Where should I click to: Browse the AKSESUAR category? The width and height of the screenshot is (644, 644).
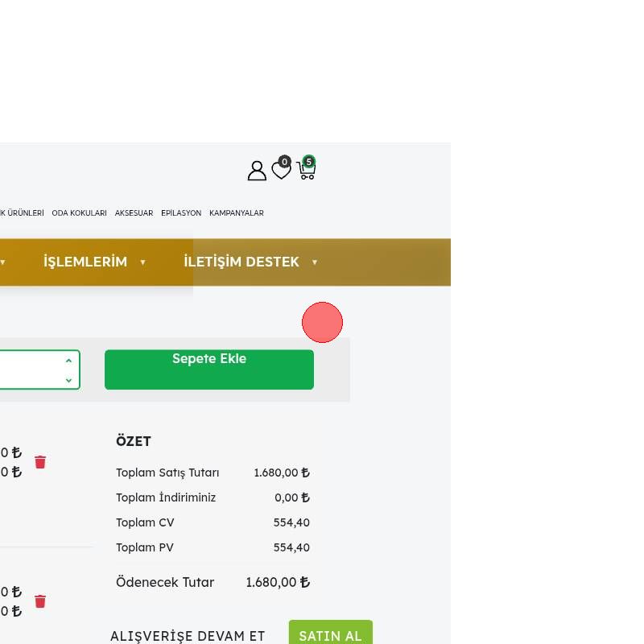click(134, 213)
